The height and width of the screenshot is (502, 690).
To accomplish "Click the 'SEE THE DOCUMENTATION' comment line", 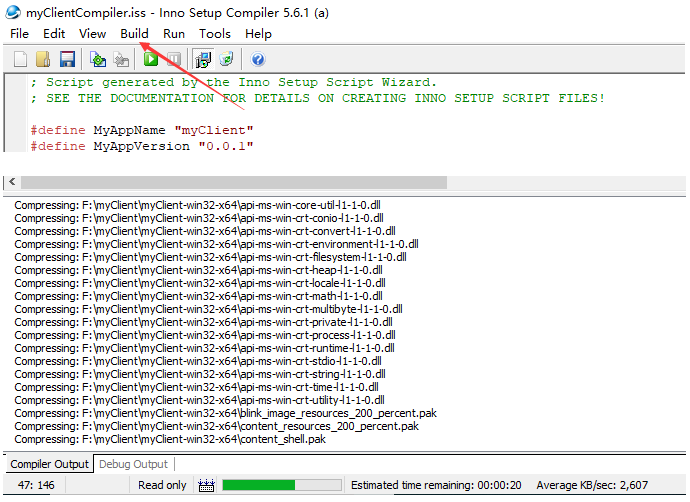I will pyautogui.click(x=318, y=98).
